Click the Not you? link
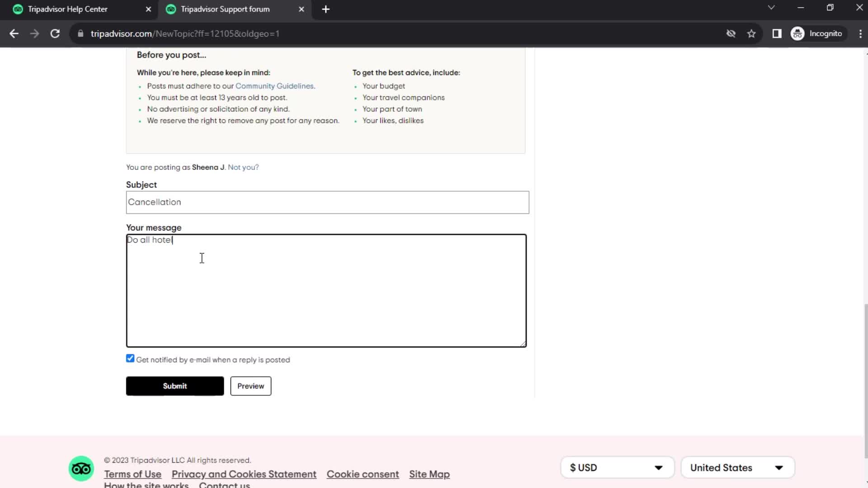The height and width of the screenshot is (488, 868). click(243, 167)
